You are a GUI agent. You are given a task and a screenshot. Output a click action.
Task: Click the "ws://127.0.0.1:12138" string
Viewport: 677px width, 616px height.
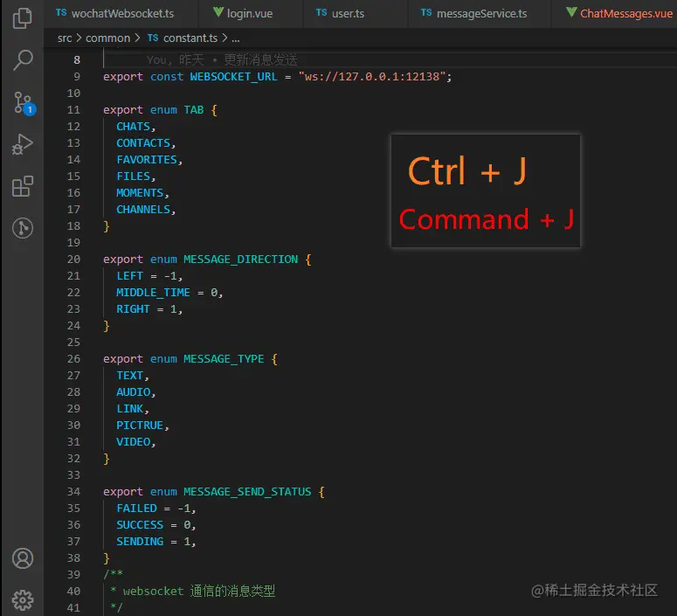click(x=372, y=77)
